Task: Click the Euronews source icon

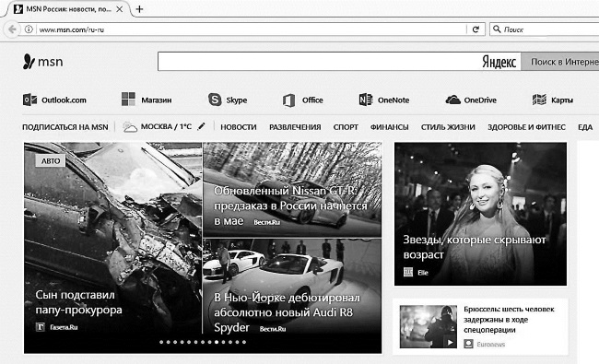Action: click(468, 344)
